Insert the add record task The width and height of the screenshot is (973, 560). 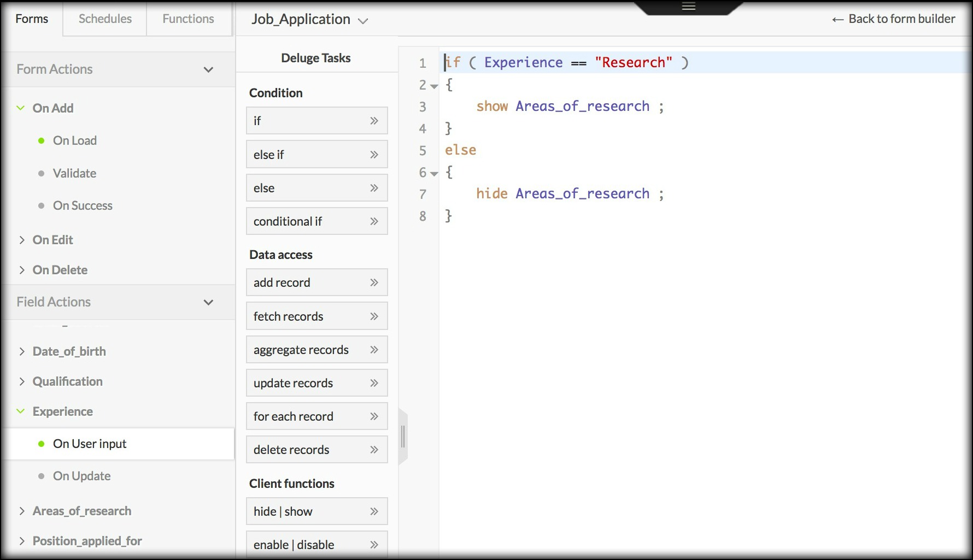316,282
